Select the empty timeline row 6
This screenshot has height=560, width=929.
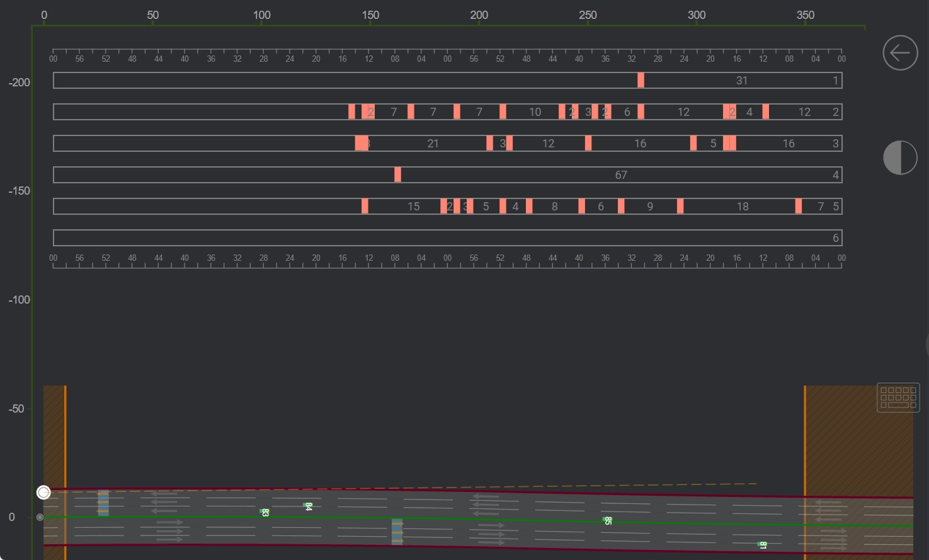point(448,237)
